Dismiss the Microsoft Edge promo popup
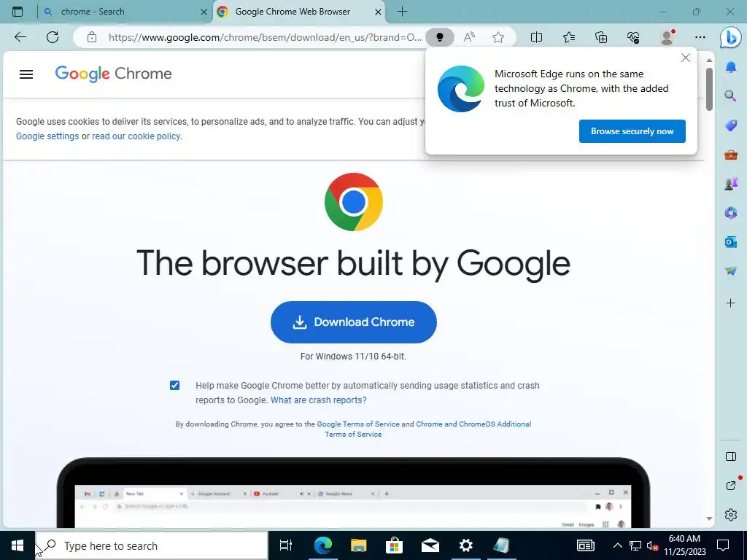The height and width of the screenshot is (560, 747). click(x=686, y=58)
